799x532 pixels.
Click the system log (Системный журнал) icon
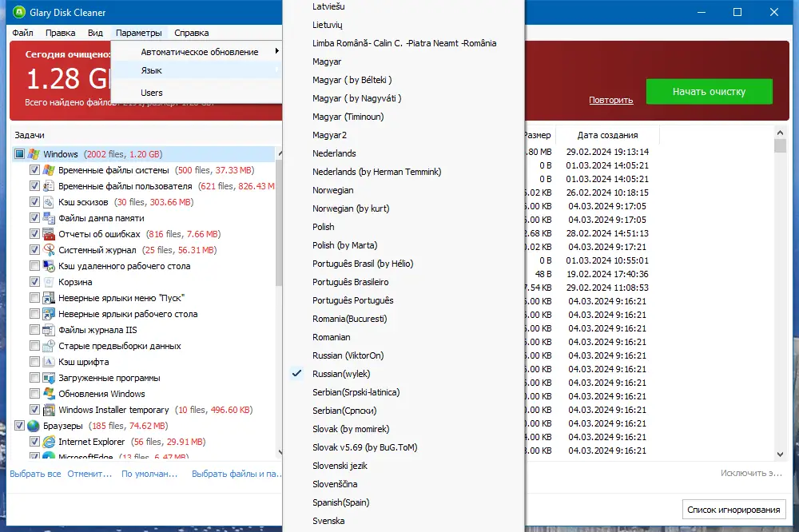pos(49,250)
